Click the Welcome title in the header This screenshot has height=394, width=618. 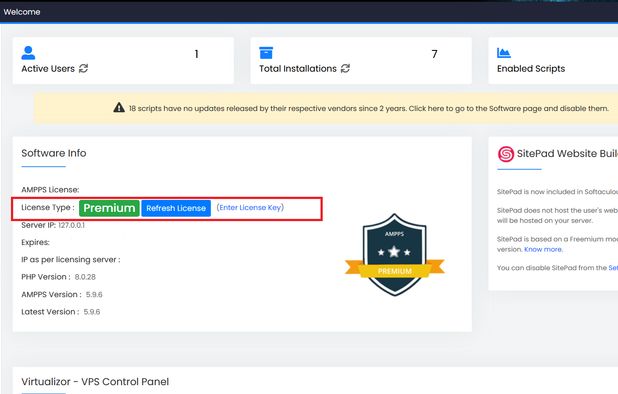coord(22,12)
